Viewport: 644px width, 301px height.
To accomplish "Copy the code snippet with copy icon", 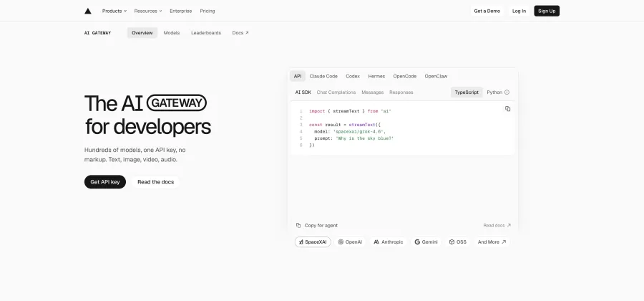I will pyautogui.click(x=507, y=108).
